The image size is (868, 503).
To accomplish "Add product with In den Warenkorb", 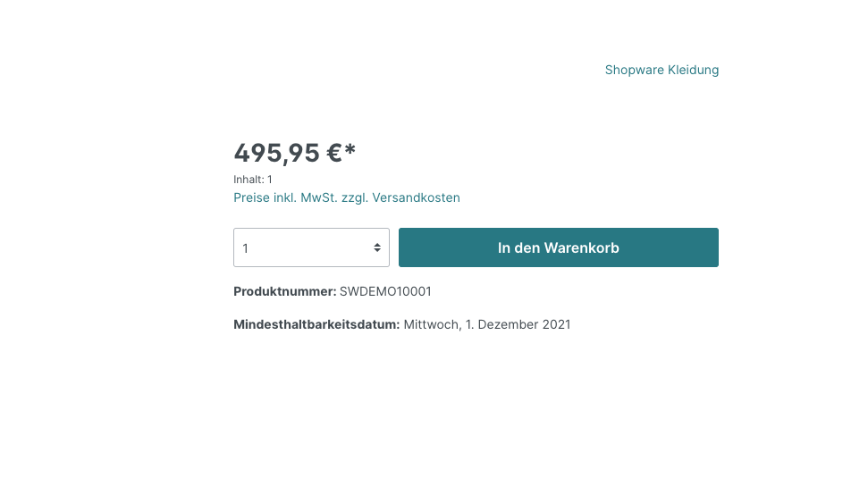I will point(558,247).
